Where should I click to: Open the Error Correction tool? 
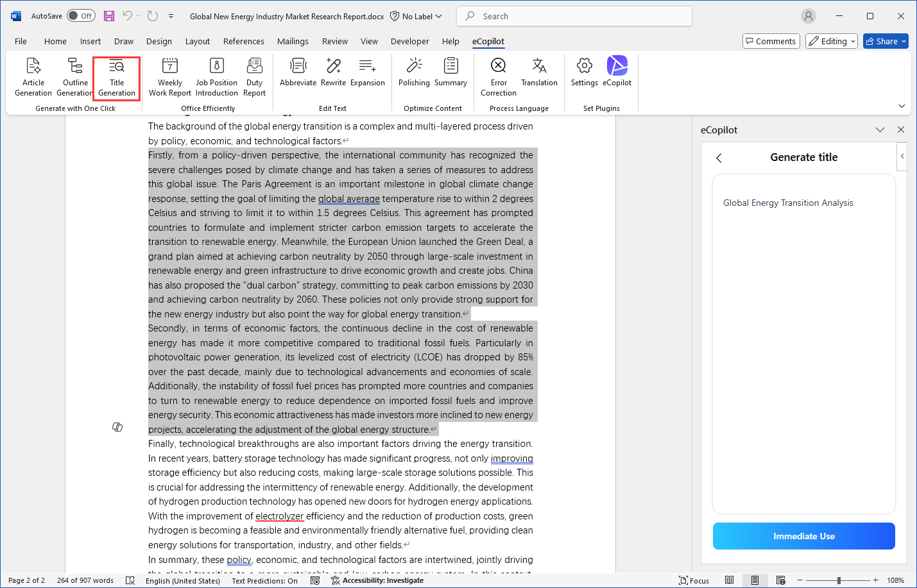coord(498,76)
